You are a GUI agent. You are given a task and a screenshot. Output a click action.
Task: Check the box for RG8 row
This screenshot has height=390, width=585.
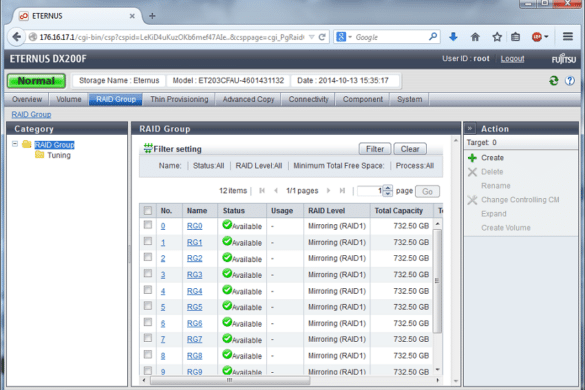[x=148, y=355]
